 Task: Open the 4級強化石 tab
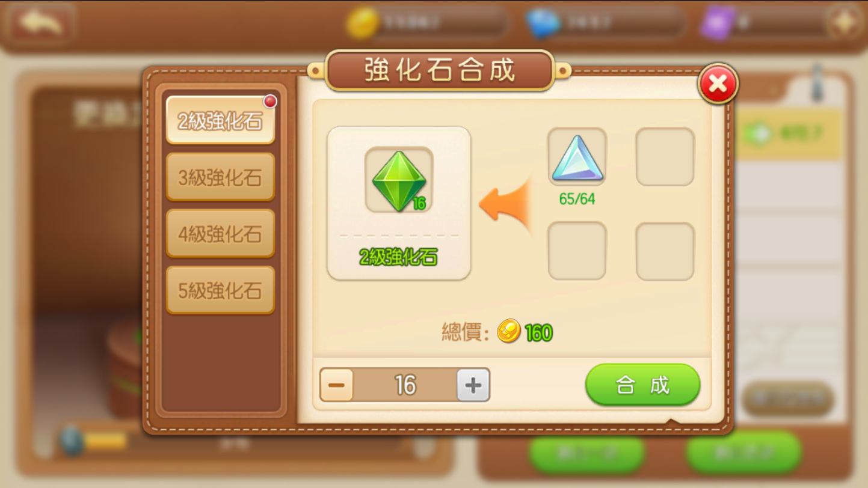pyautogui.click(x=220, y=233)
